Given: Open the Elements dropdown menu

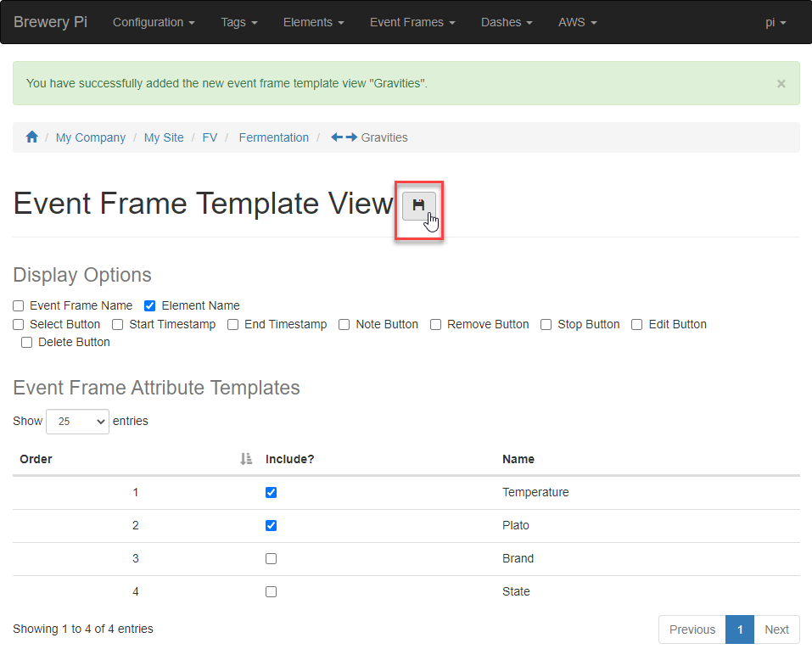Looking at the screenshot, I should click(313, 22).
